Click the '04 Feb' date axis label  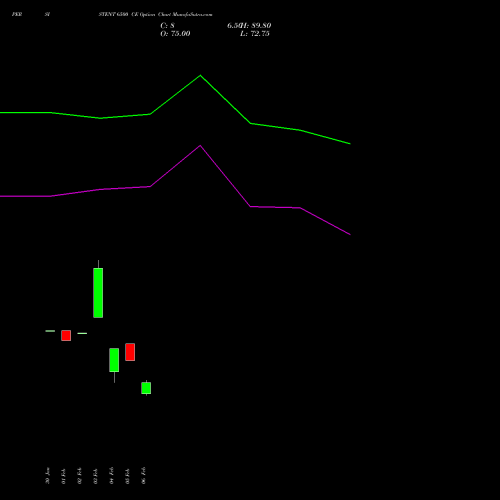click(111, 476)
